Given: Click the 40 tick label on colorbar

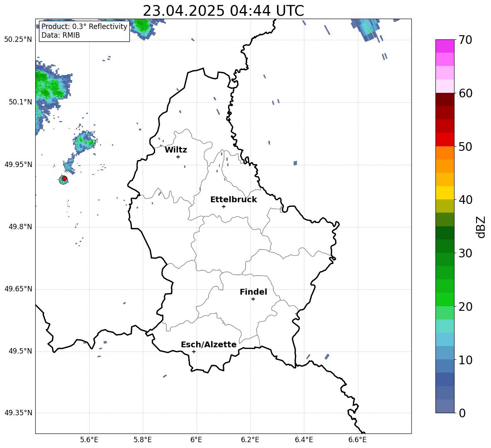Looking at the screenshot, I should pos(465,200).
